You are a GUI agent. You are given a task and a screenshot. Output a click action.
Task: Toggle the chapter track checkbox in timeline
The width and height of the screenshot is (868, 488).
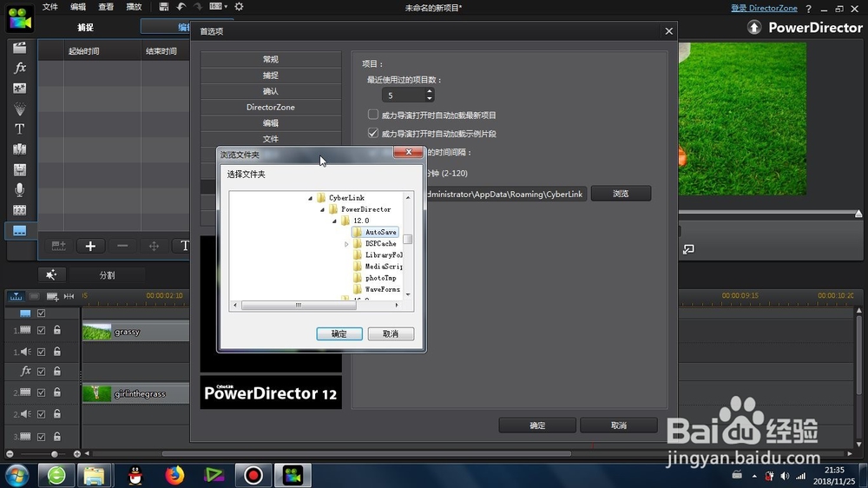tap(41, 313)
